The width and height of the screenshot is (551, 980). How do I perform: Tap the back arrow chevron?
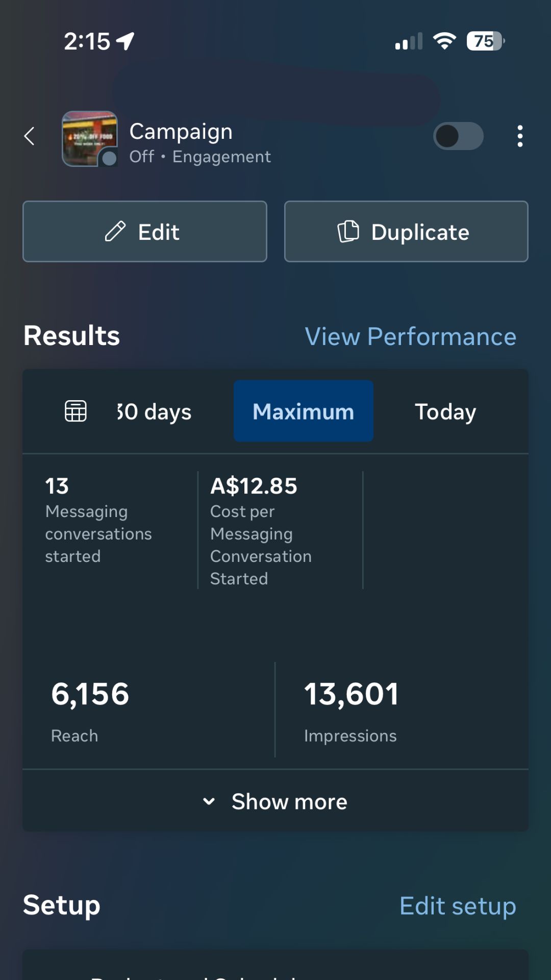tap(30, 136)
